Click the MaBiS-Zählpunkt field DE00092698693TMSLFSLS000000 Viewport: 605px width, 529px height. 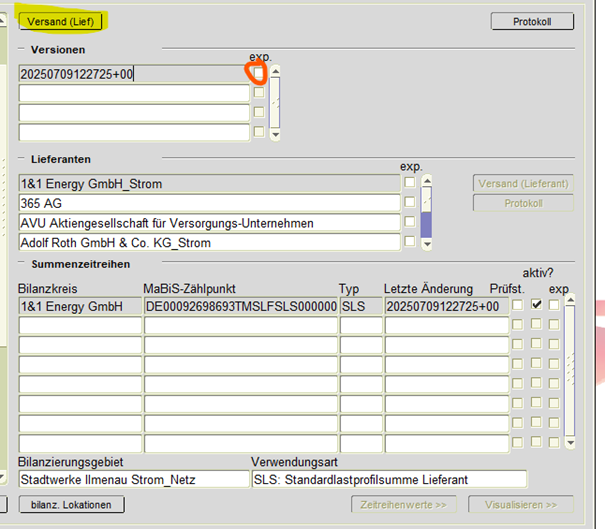[x=240, y=306]
